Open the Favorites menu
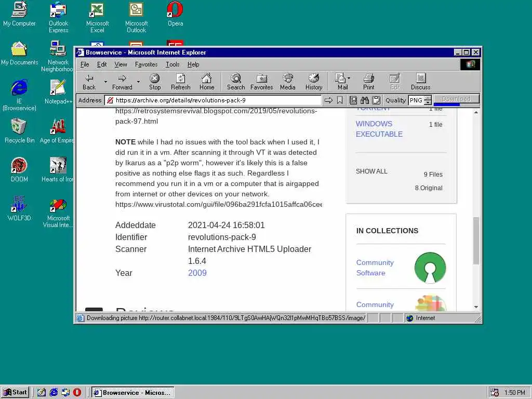The height and width of the screenshot is (399, 532). (146, 64)
